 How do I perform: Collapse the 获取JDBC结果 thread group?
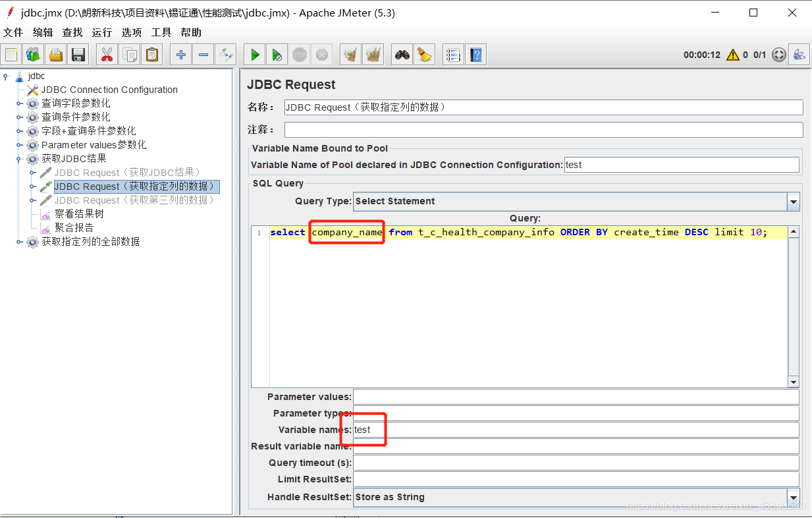pos(20,159)
